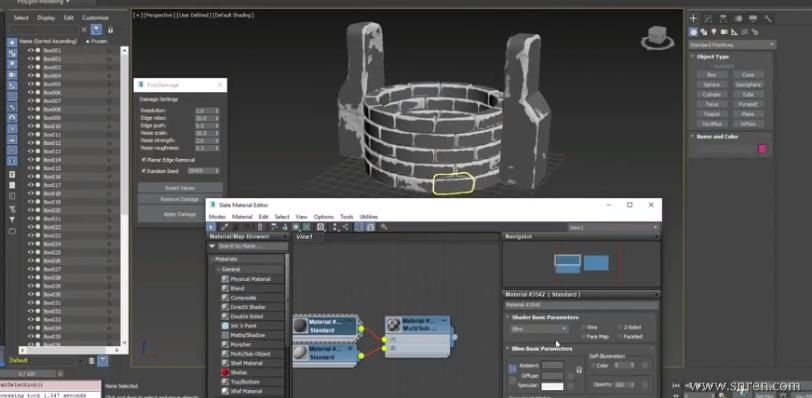Click the delete trash icon in Slate toolbar

coord(260,227)
